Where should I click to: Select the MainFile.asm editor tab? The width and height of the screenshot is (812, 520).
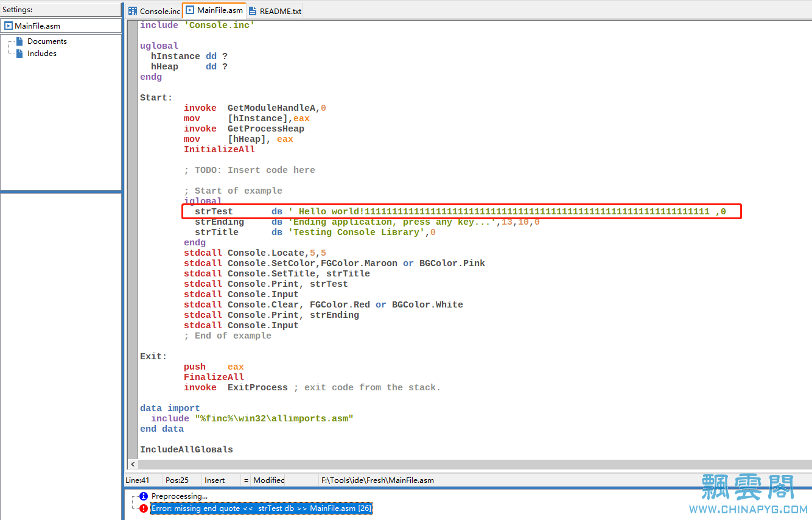(x=214, y=10)
